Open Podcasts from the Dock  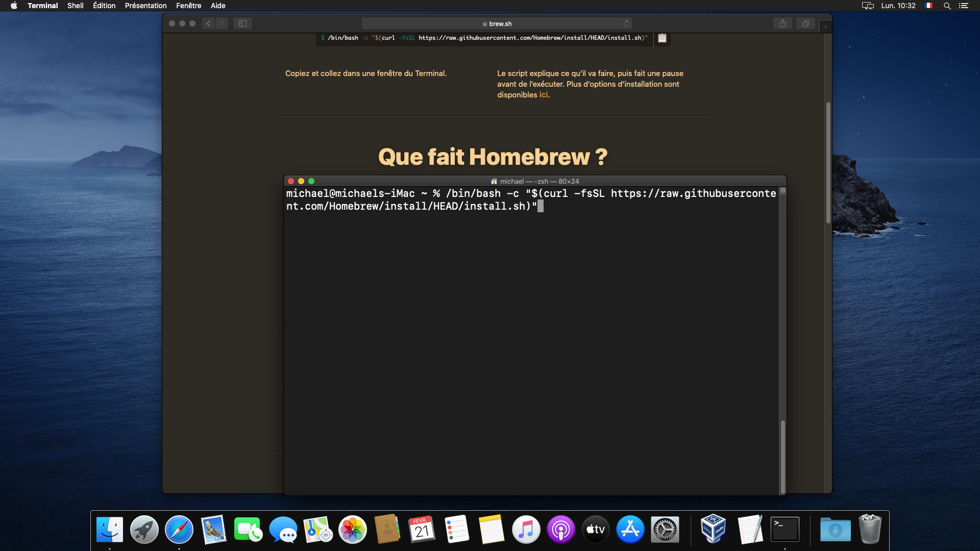(561, 529)
